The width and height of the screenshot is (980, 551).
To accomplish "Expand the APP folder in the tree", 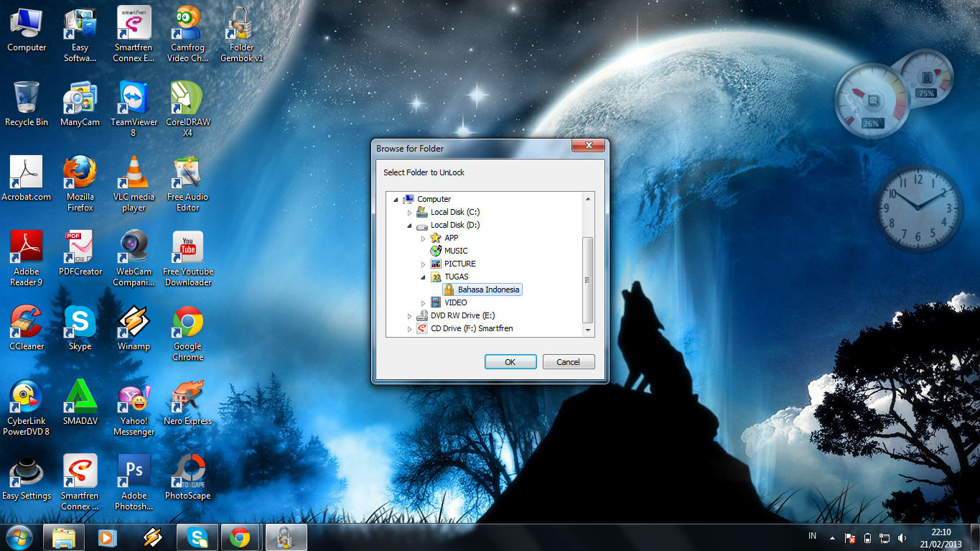I will tap(424, 238).
